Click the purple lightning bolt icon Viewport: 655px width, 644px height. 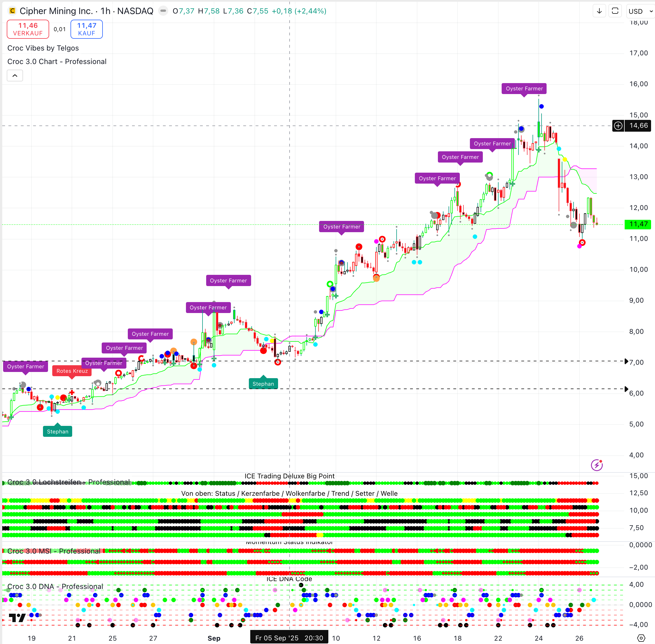tap(597, 465)
